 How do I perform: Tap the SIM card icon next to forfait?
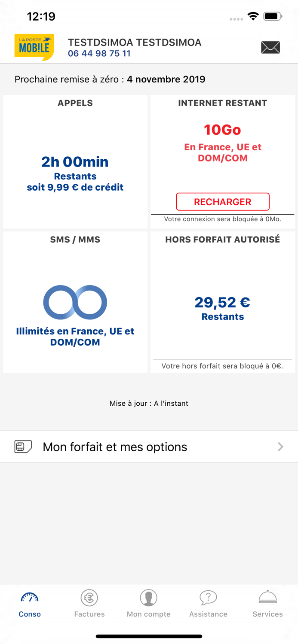point(22,447)
